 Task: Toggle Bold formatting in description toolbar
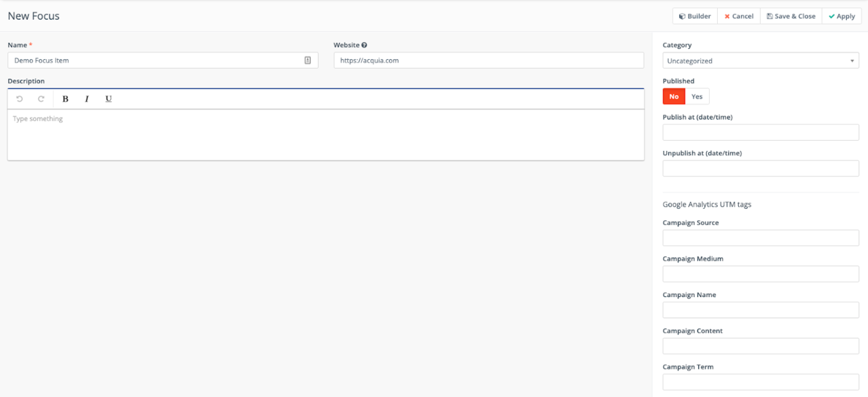(65, 99)
